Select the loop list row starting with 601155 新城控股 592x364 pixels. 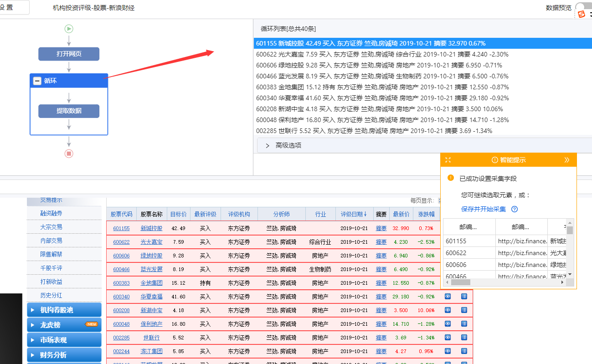(422, 43)
